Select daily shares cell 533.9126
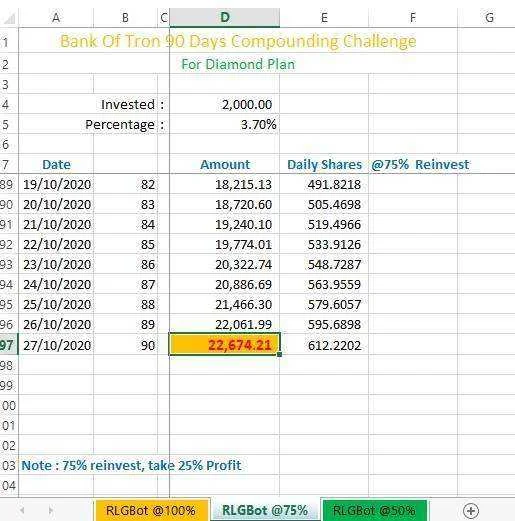 coord(324,244)
